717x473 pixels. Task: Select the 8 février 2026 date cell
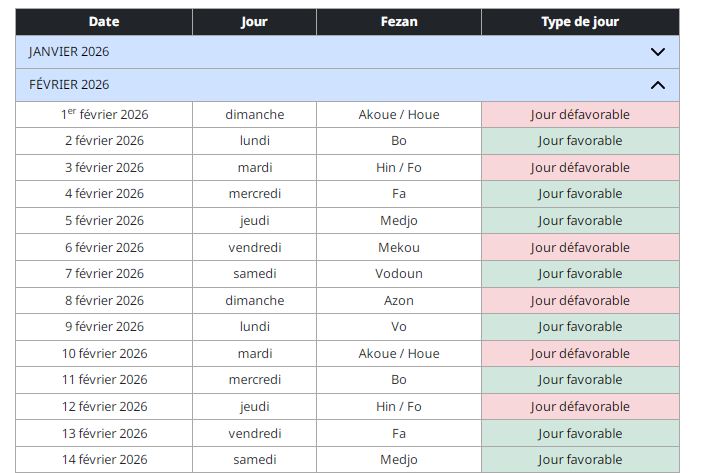coord(104,301)
